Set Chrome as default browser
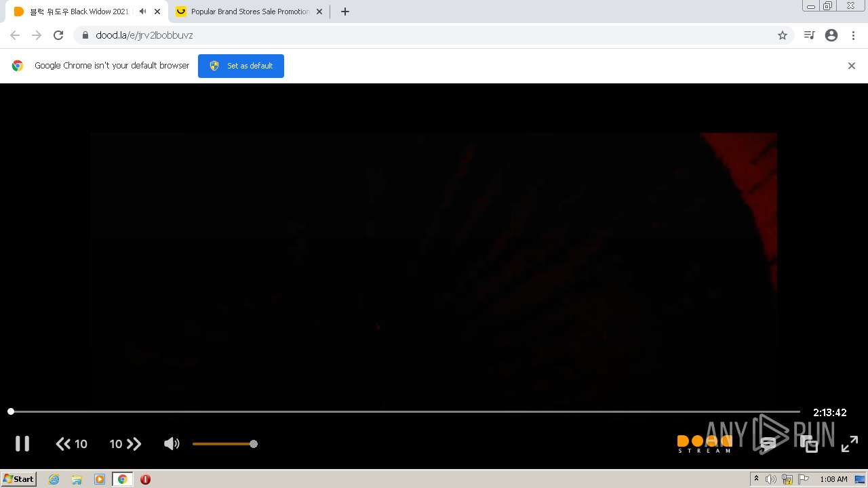The height and width of the screenshot is (488, 868). [x=241, y=66]
